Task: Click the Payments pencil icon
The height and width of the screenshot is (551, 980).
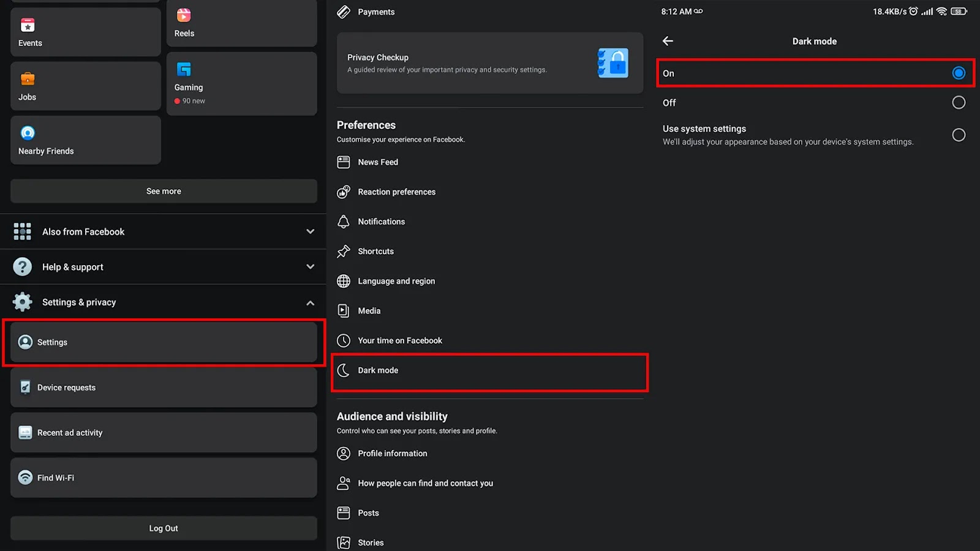Action: (x=344, y=12)
